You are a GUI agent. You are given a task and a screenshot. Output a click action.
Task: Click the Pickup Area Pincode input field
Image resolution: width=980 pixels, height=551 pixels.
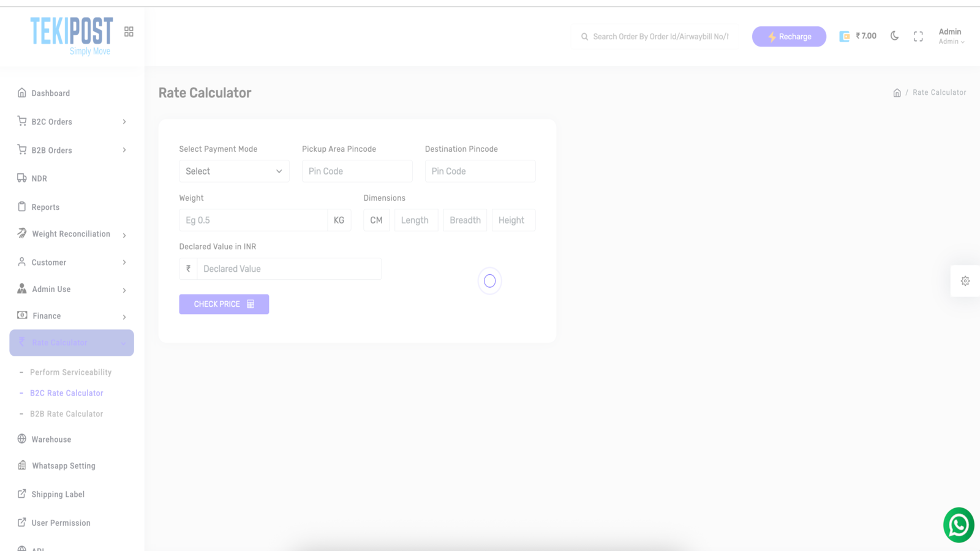click(x=357, y=171)
